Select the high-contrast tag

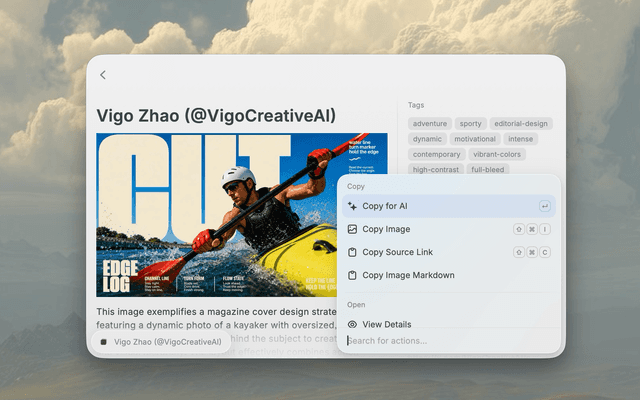436,169
